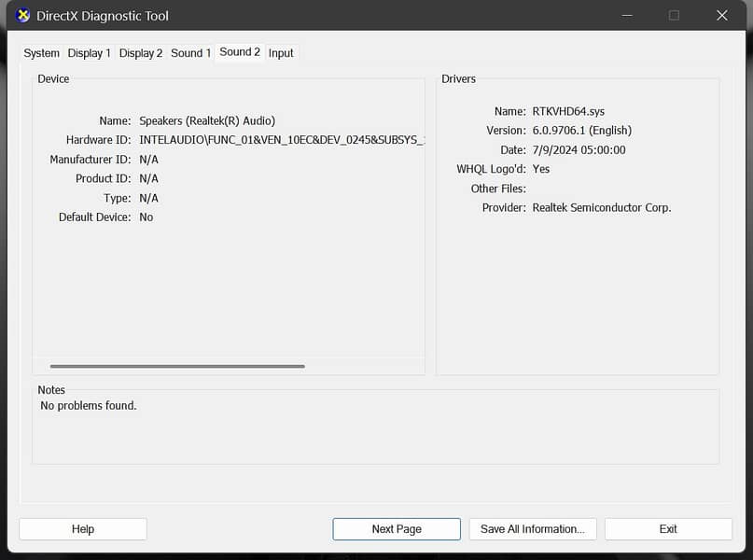Click the Speakers (Realtek(R) Audio) device name
753x560 pixels.
tap(207, 120)
